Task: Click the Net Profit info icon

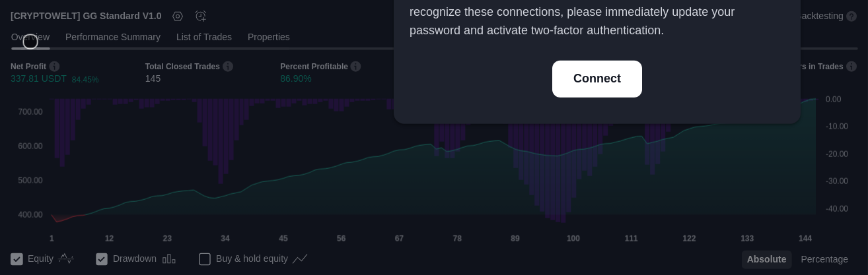Action: click(54, 67)
